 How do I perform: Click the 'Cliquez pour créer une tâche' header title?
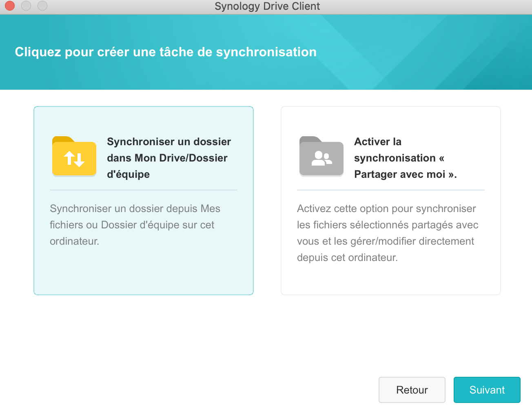166,52
